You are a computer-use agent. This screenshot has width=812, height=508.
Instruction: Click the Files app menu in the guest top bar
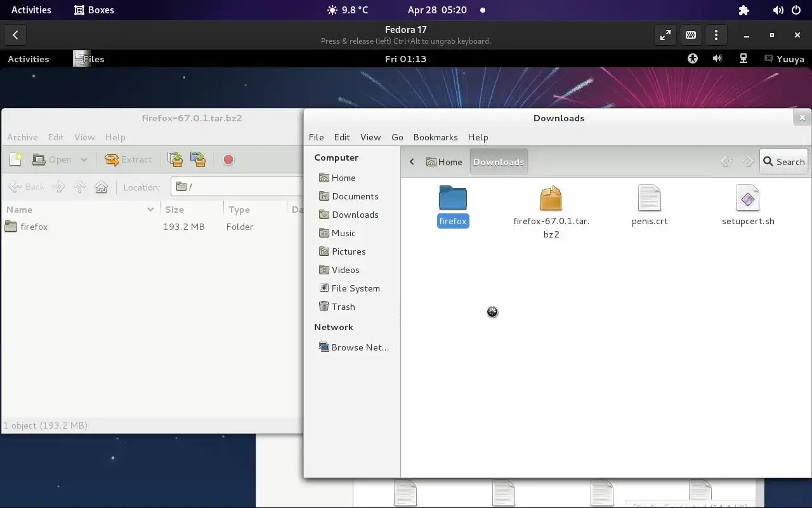tap(89, 59)
